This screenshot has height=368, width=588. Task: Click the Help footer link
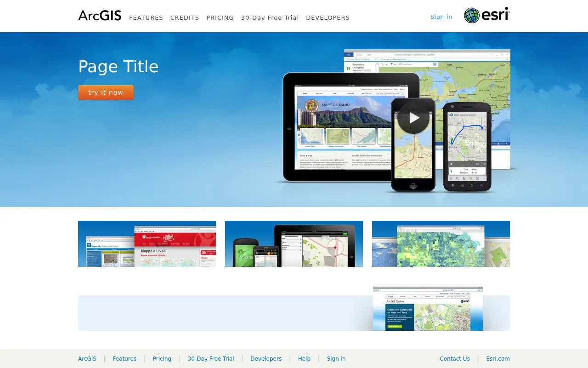click(304, 359)
